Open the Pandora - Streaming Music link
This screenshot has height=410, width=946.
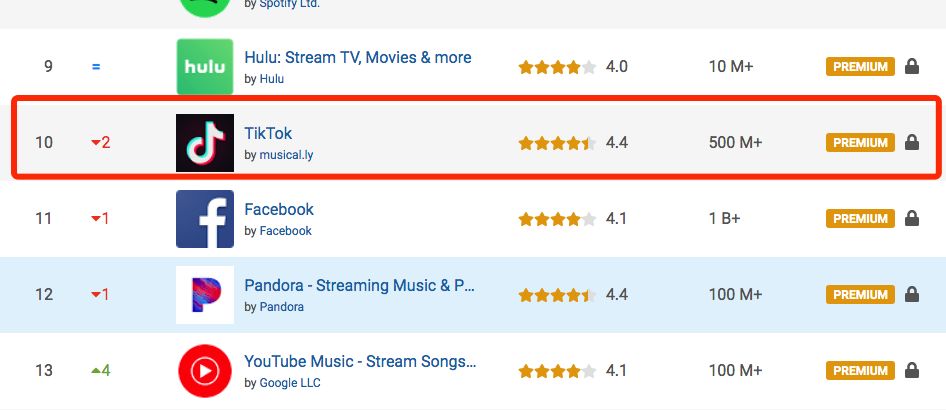coord(359,286)
